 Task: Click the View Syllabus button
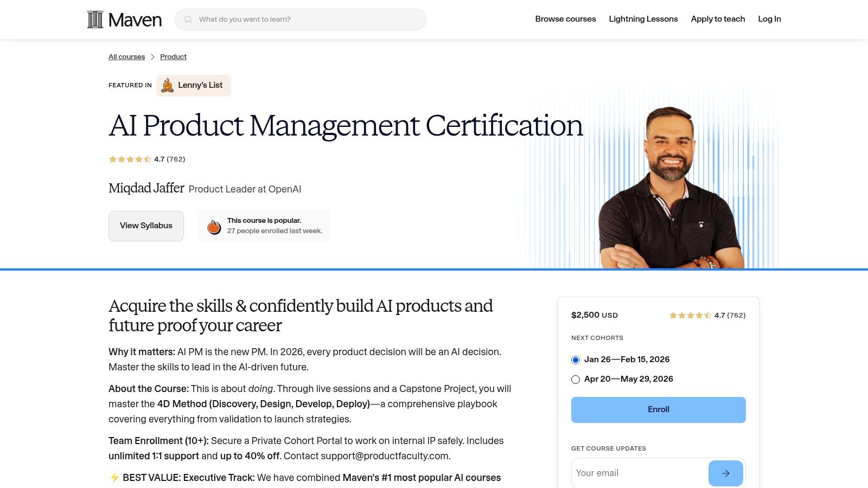coord(145,226)
